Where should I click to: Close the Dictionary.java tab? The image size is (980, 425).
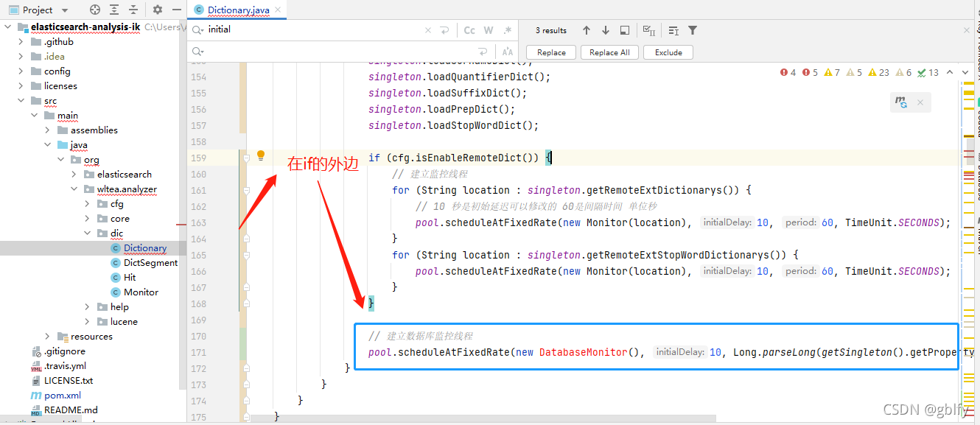click(x=276, y=10)
